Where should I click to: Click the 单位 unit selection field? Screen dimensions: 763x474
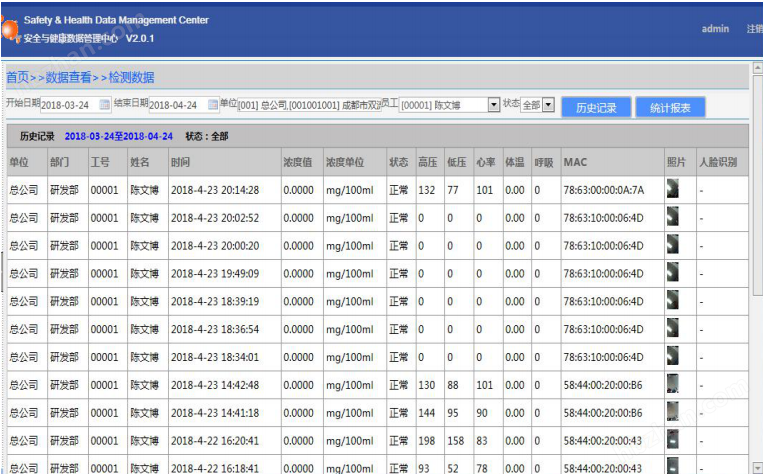click(308, 105)
